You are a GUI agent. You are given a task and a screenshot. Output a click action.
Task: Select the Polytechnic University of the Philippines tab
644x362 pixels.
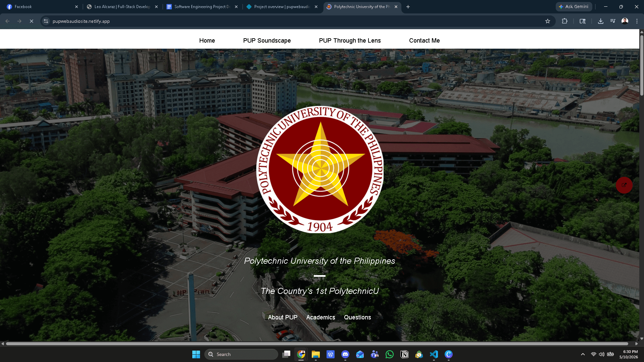tap(362, 7)
